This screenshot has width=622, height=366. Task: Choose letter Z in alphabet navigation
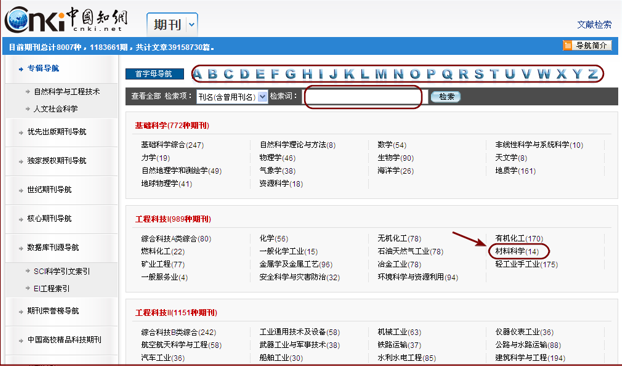point(593,74)
